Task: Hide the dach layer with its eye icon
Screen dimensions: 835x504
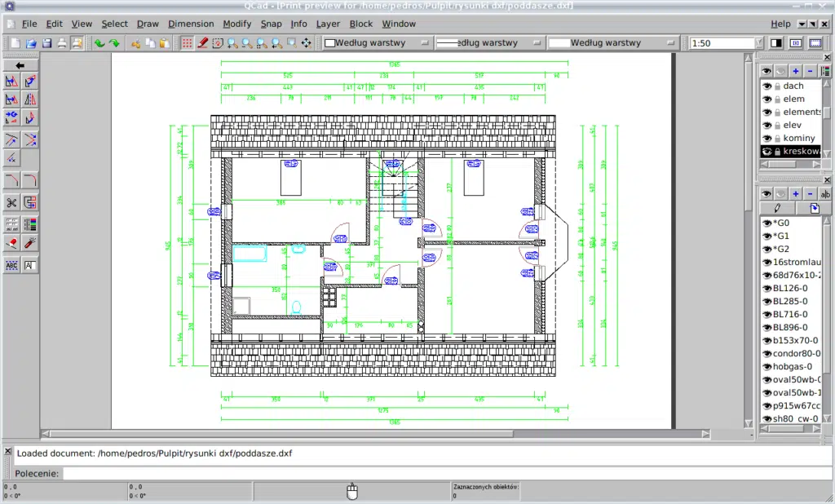Action: (767, 86)
